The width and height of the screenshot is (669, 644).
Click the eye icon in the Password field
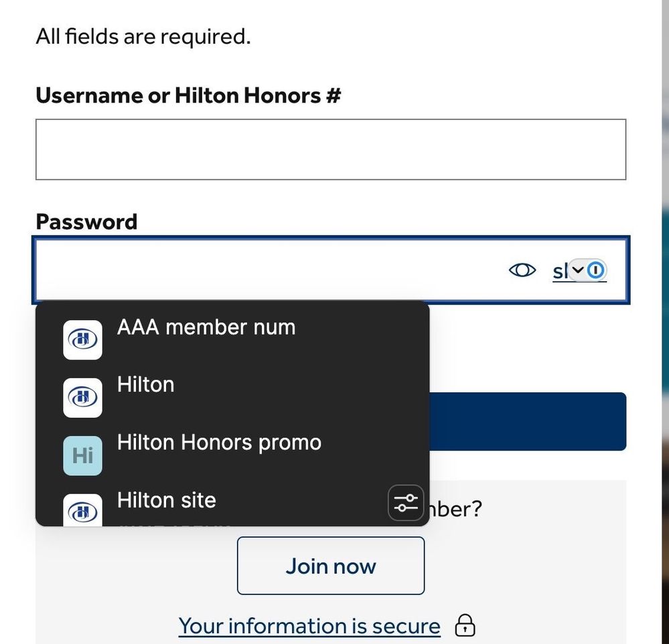pyautogui.click(x=522, y=270)
